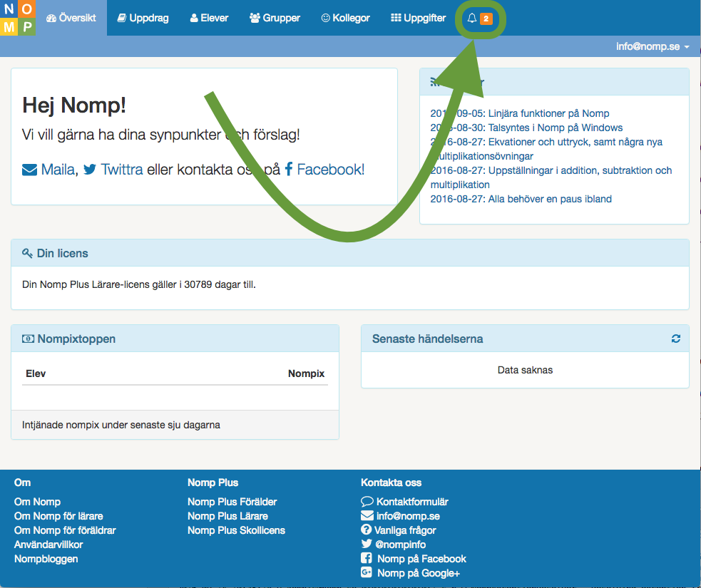Select the Grupper menu item
This screenshot has width=701, height=588.
coord(275,18)
